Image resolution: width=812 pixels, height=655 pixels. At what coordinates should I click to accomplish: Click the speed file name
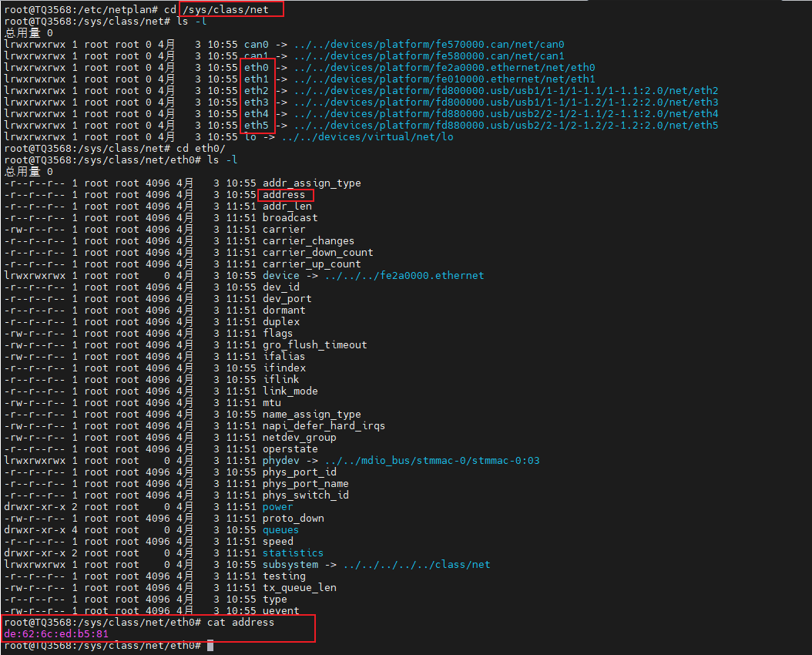[x=277, y=542]
